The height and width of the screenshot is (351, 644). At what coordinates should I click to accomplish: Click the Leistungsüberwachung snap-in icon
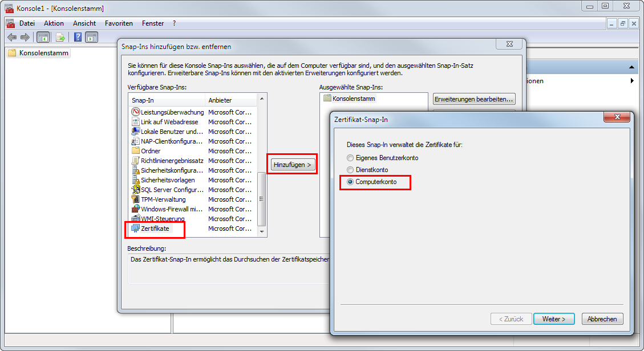(136, 112)
